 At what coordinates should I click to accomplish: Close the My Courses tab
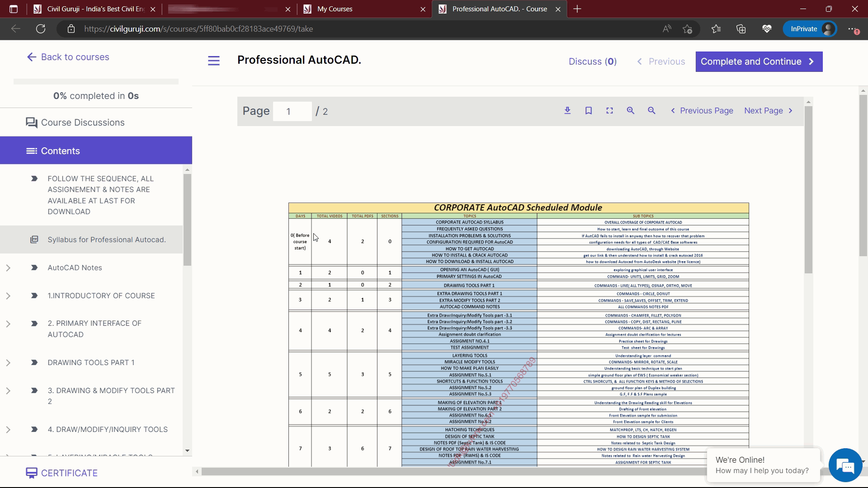(x=423, y=9)
